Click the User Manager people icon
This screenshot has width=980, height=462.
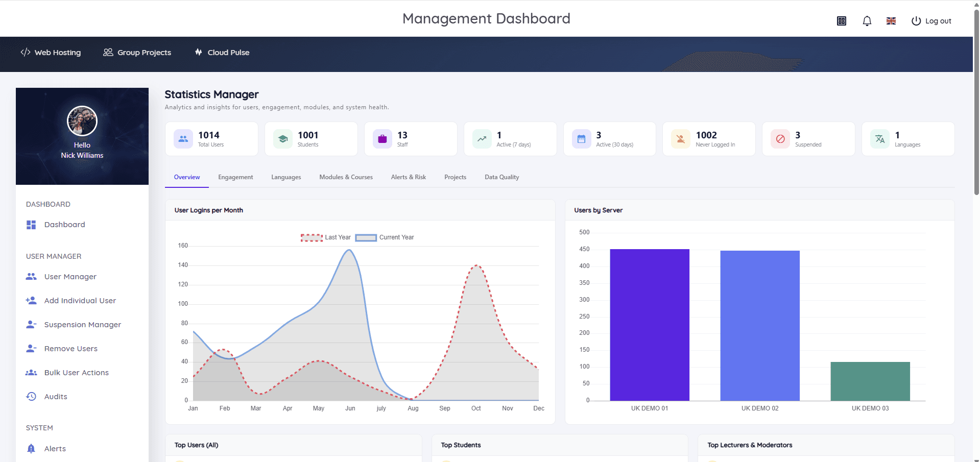tap(31, 277)
